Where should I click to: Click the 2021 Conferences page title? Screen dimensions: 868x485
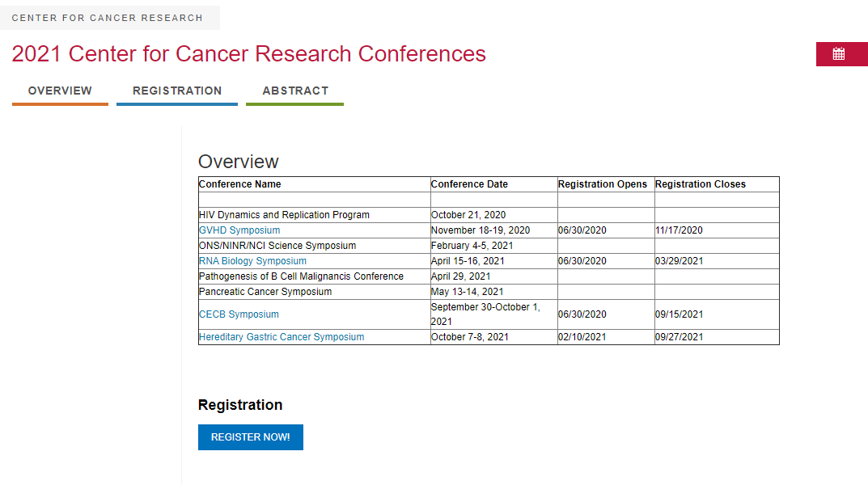pyautogui.click(x=249, y=54)
